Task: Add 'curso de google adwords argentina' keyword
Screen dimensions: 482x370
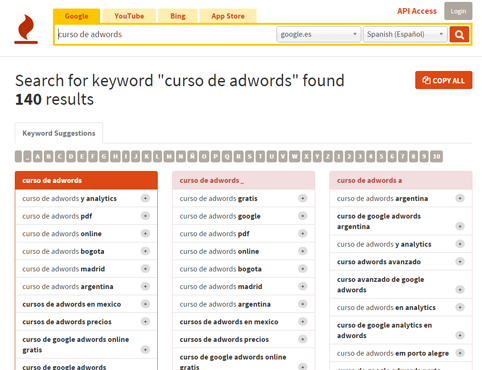Action: click(460, 226)
